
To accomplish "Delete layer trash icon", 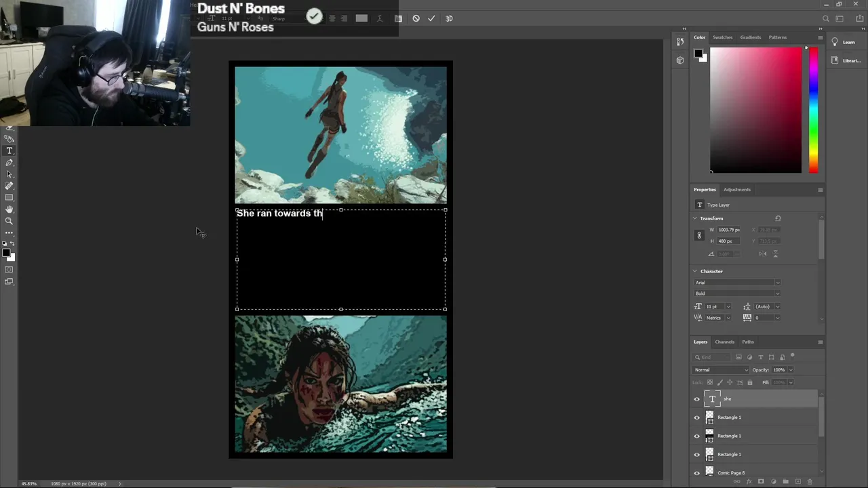I will click(x=810, y=481).
